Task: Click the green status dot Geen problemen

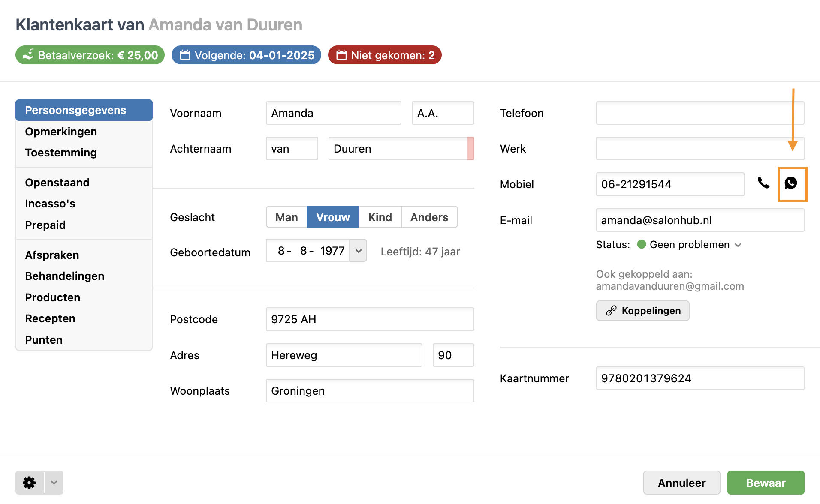Action: point(642,244)
